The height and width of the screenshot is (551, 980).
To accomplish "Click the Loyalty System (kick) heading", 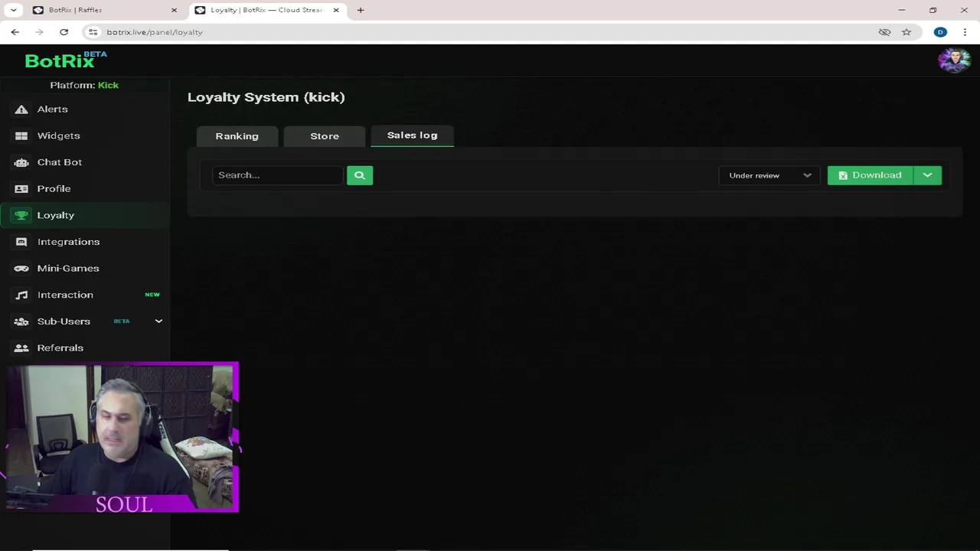I will point(266,97).
